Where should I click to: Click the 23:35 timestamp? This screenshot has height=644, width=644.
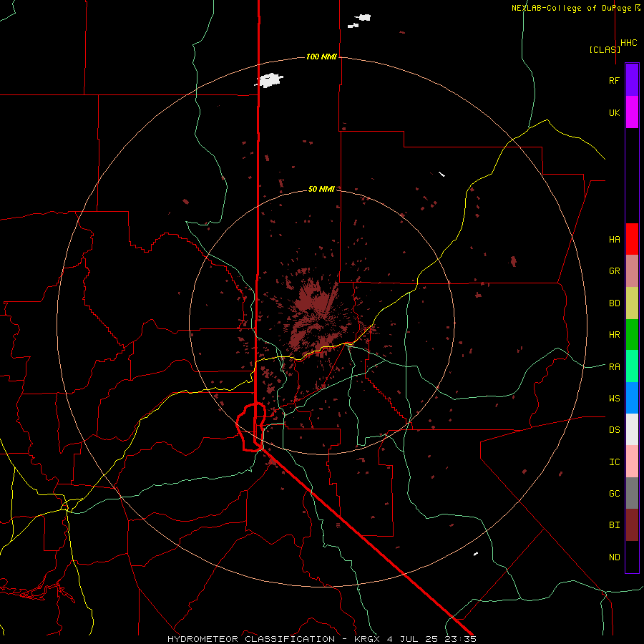pos(459,639)
